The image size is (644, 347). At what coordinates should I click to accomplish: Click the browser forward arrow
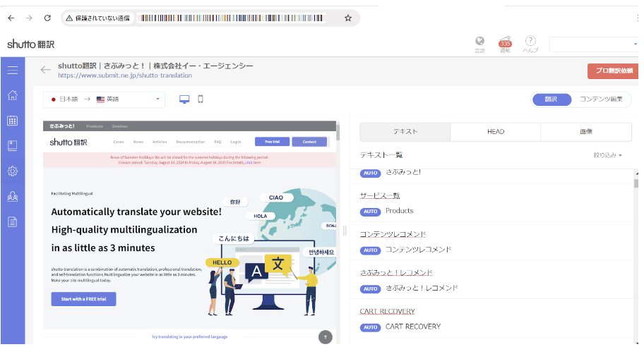coord(29,18)
